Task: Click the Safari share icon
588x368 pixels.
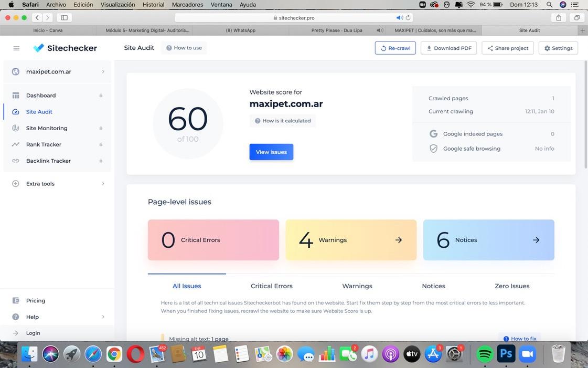Action: click(559, 18)
